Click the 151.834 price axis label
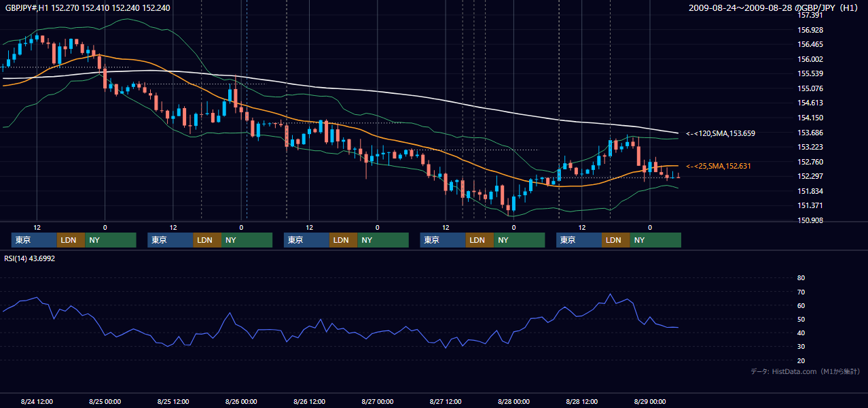The height and width of the screenshot is (408, 868). [810, 191]
